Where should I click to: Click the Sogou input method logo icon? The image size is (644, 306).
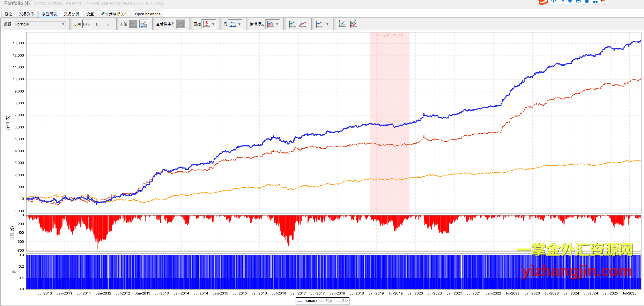[542, 2]
